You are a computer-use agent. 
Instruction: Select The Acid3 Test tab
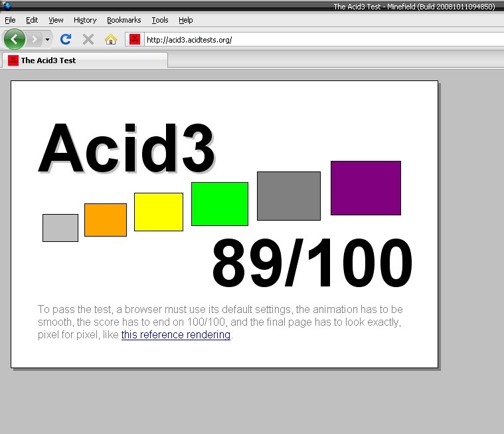point(85,60)
